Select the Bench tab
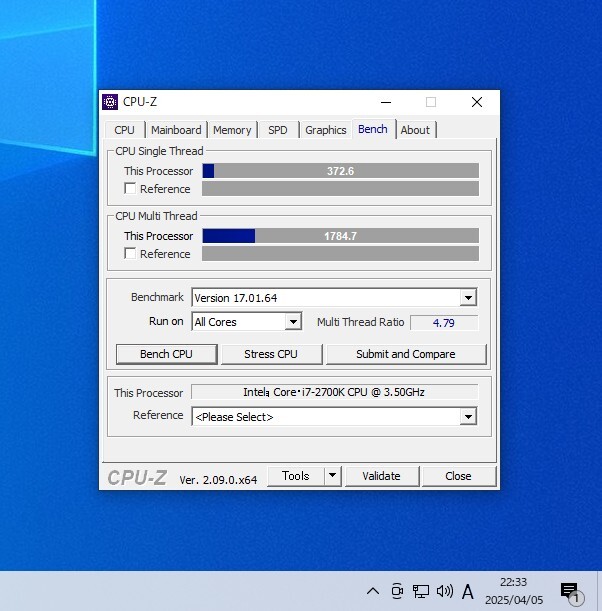Image resolution: width=602 pixels, height=611 pixels. pos(373,129)
